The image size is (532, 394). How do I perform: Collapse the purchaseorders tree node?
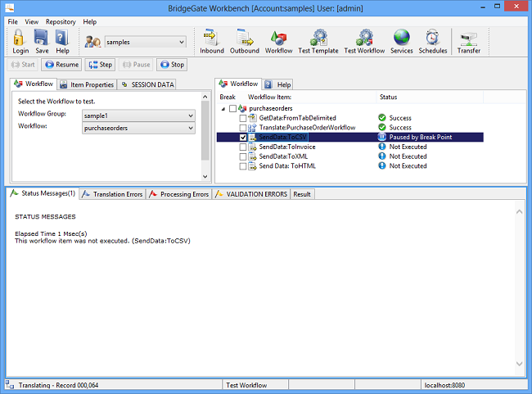click(223, 109)
